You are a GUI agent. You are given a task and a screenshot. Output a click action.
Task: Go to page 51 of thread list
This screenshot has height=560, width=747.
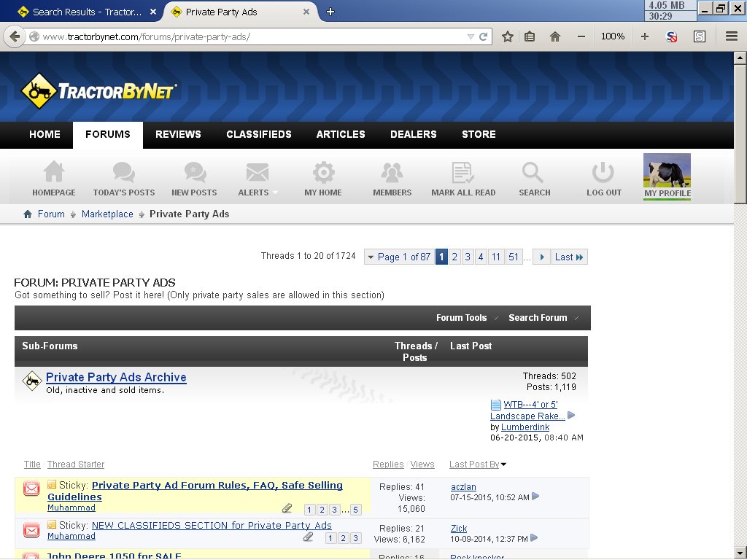pos(513,257)
